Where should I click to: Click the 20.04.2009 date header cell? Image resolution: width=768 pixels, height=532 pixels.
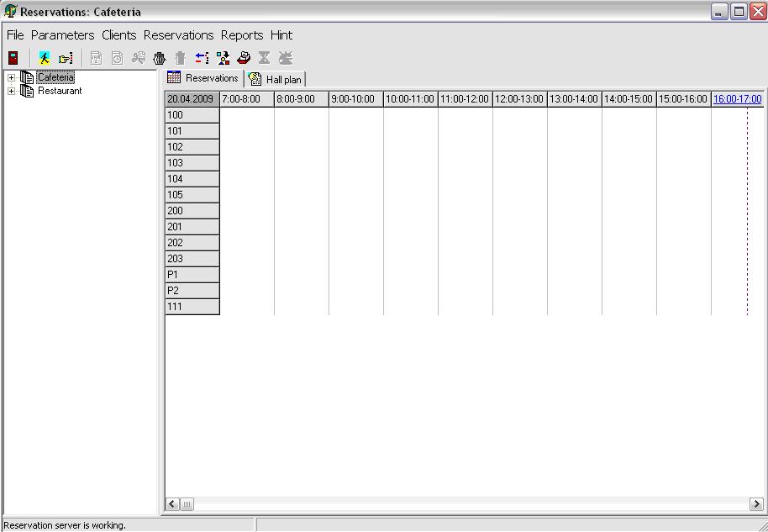pyautogui.click(x=192, y=99)
